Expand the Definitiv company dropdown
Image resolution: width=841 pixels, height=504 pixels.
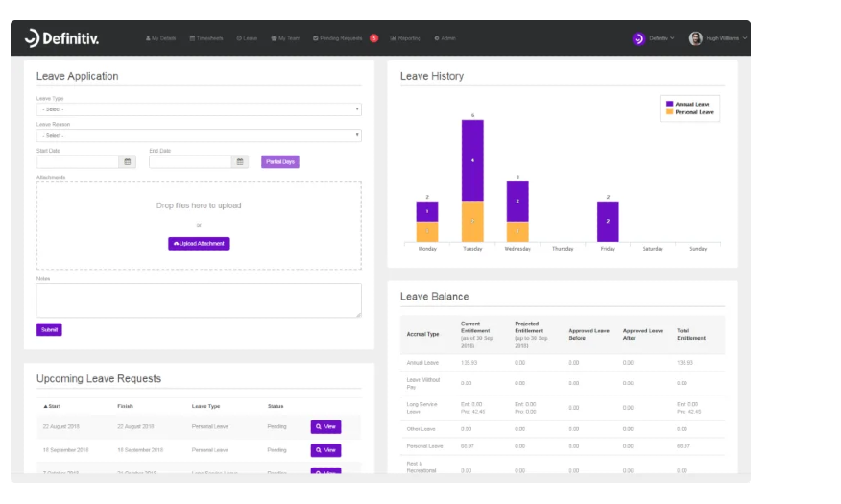661,38
